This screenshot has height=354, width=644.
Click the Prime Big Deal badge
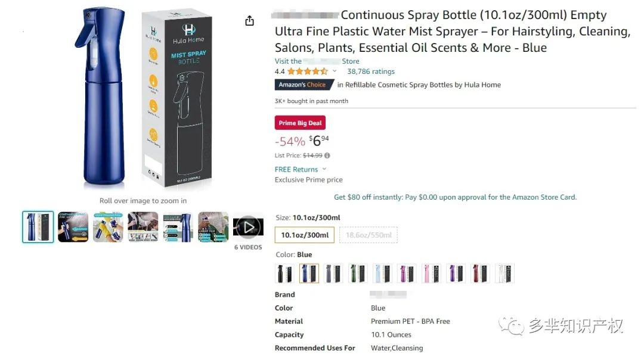[300, 123]
